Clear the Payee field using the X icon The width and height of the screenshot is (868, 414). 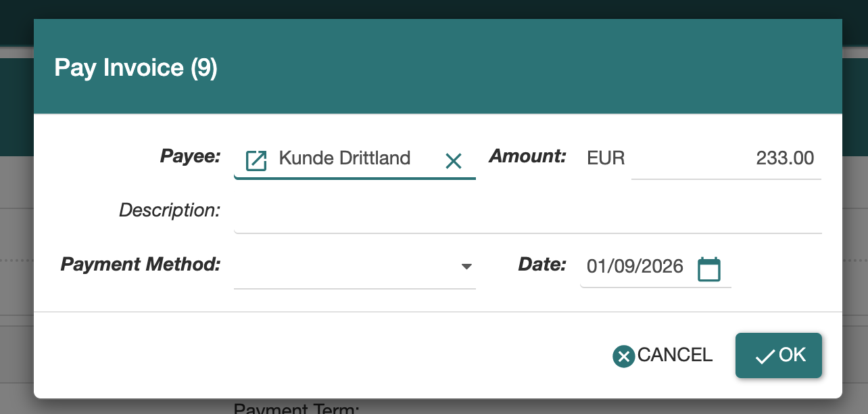click(453, 160)
